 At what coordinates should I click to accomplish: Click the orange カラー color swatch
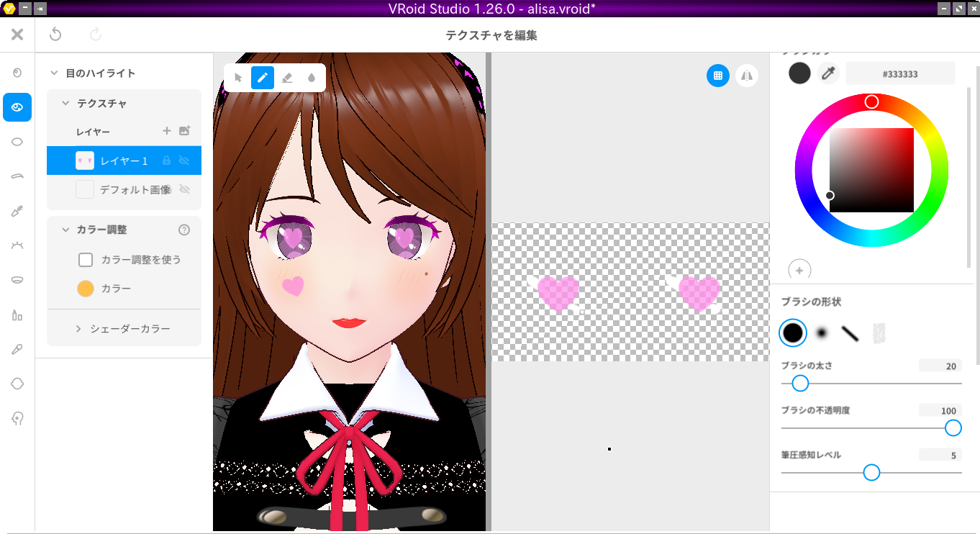86,289
